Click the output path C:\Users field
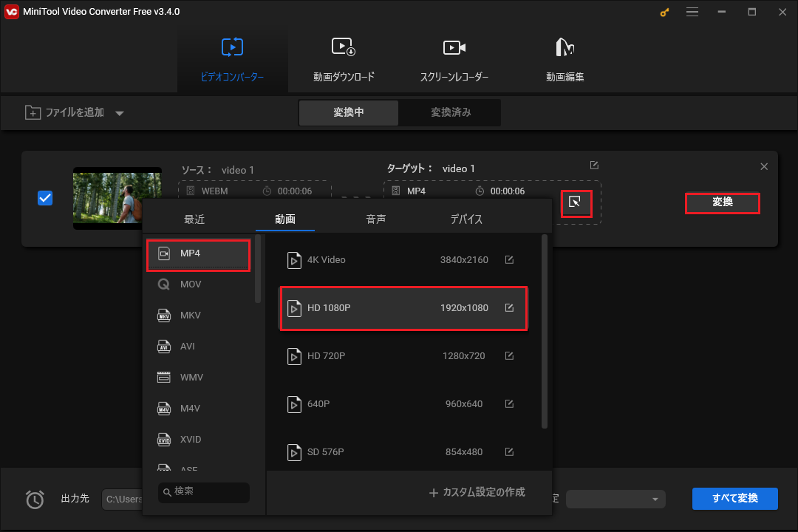This screenshot has width=798, height=532. pos(122,499)
